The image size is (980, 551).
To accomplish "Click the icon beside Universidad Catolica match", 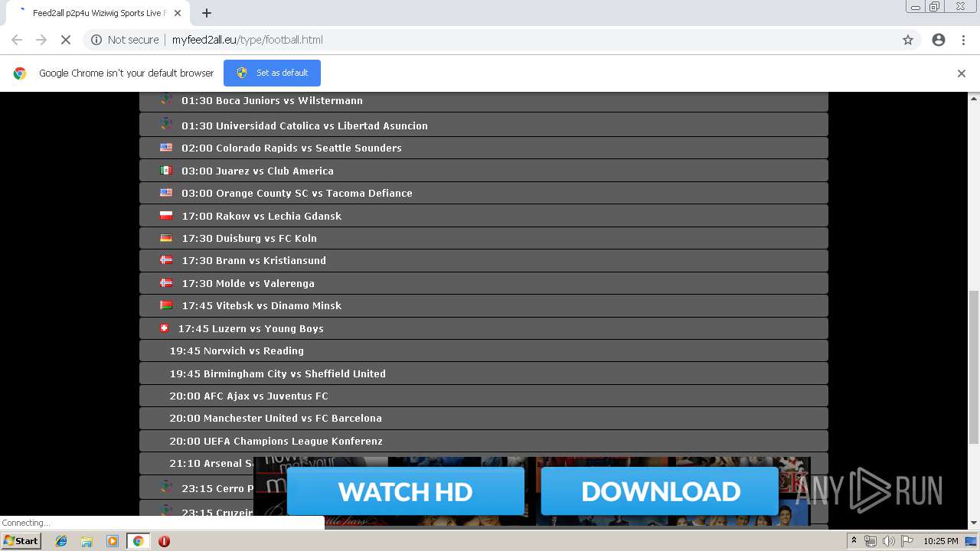I will point(166,124).
